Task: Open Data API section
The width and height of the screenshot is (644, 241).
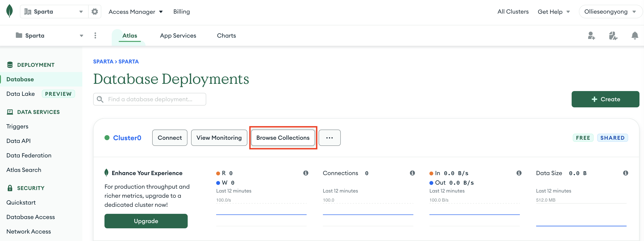Action: point(19,141)
